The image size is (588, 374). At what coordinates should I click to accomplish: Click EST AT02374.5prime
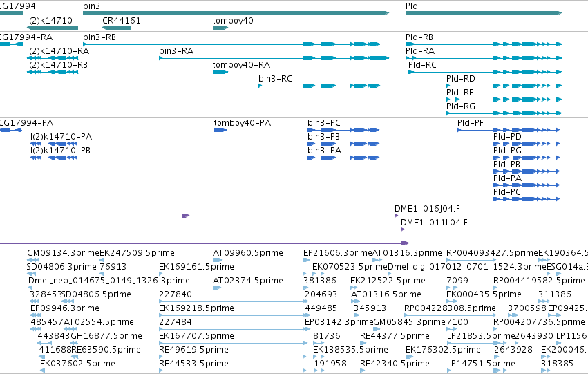tap(217, 288)
